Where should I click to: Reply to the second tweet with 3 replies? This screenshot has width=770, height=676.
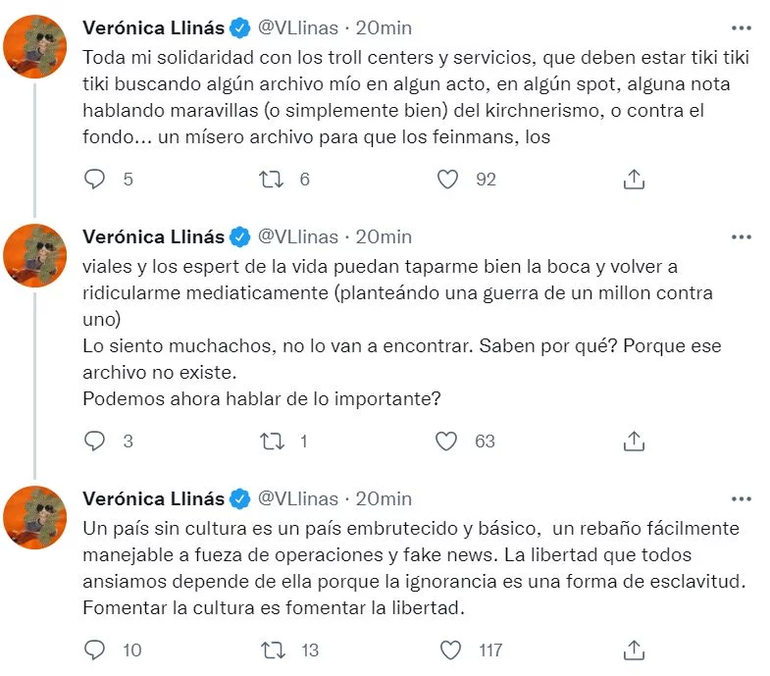[94, 441]
